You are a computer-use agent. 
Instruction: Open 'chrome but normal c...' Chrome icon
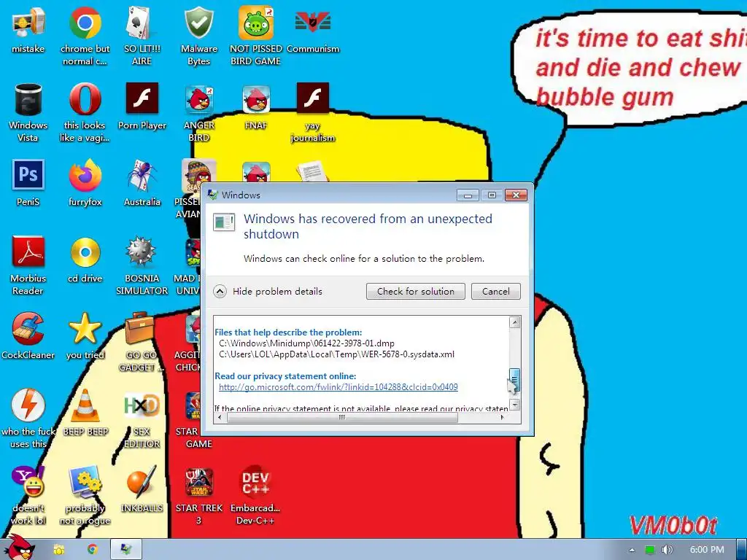(x=85, y=36)
